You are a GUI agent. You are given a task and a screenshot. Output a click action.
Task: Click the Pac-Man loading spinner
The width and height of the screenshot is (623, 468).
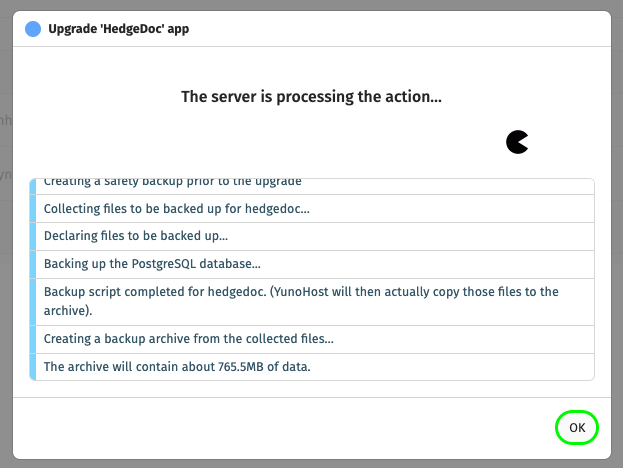[517, 142]
